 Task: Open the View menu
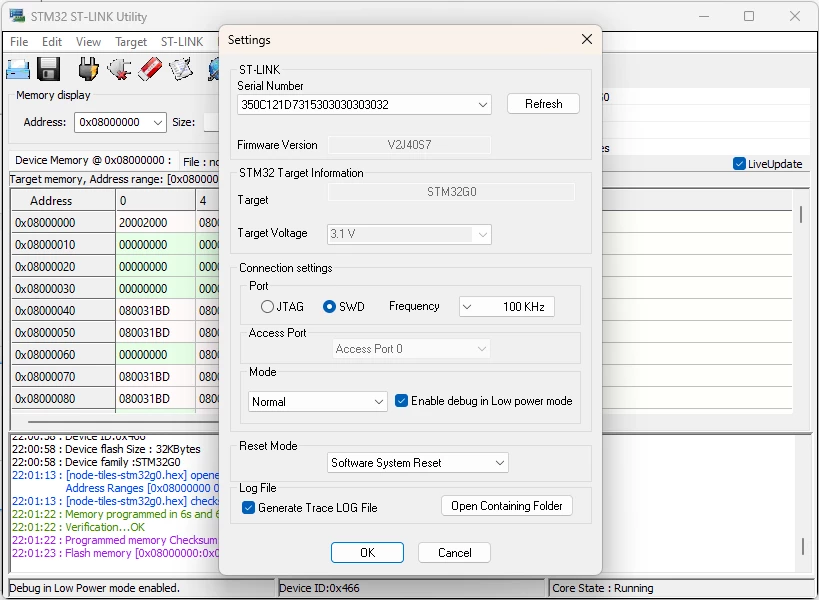pyautogui.click(x=88, y=42)
